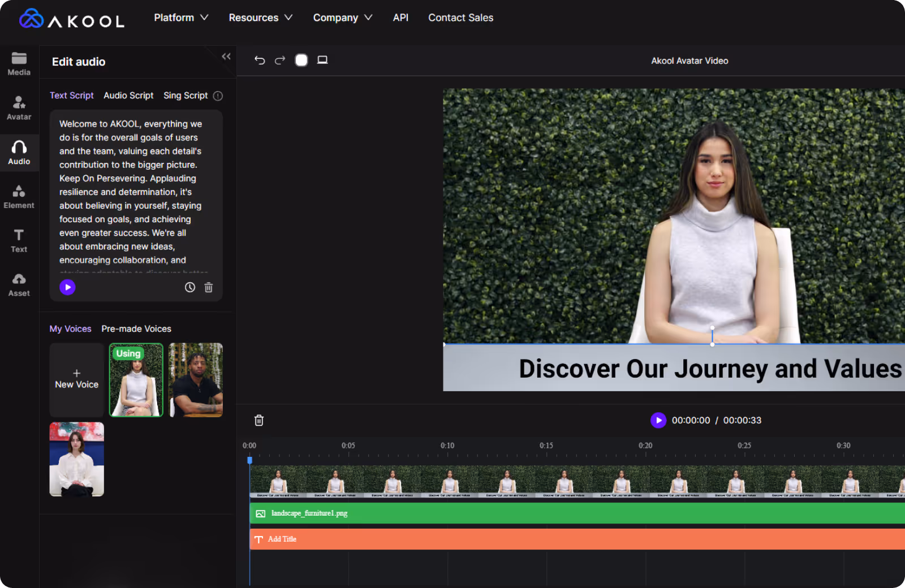Click the New Voice button
This screenshot has width=905, height=588.
(77, 380)
